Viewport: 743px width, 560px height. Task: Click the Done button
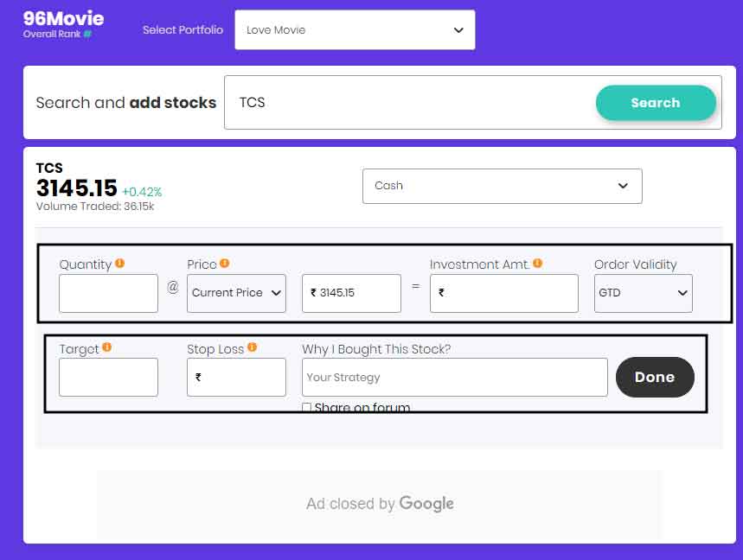[655, 377]
